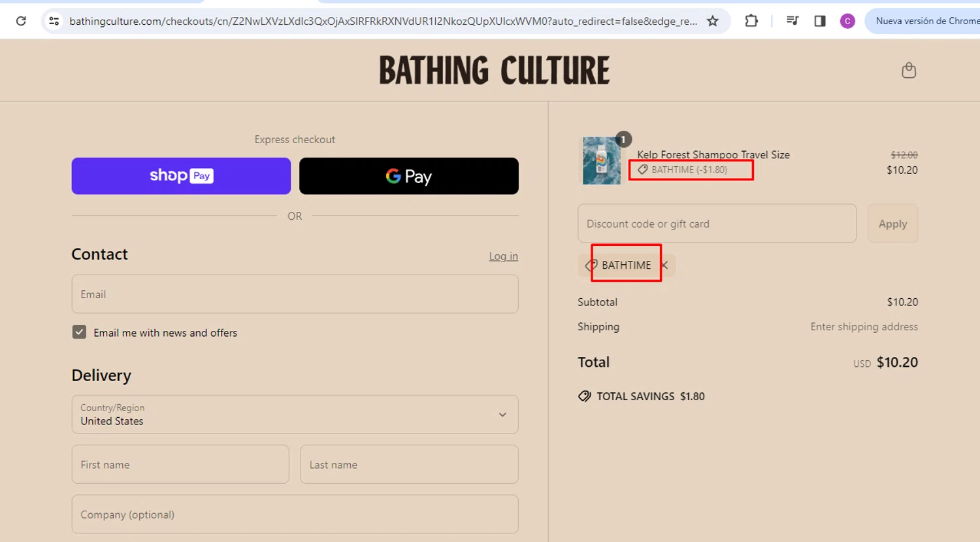The height and width of the screenshot is (542, 980).
Task: Click the discount code or gift card field
Action: [717, 224]
